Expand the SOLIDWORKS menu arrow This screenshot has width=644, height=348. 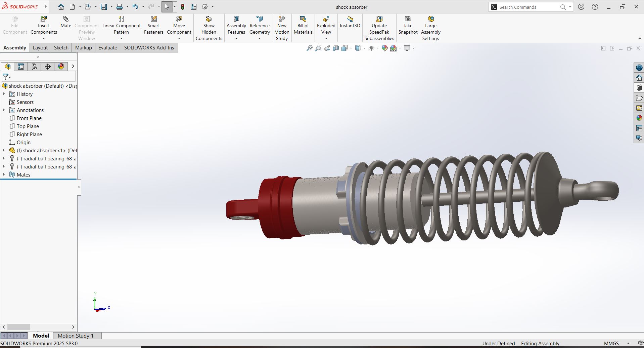click(46, 7)
